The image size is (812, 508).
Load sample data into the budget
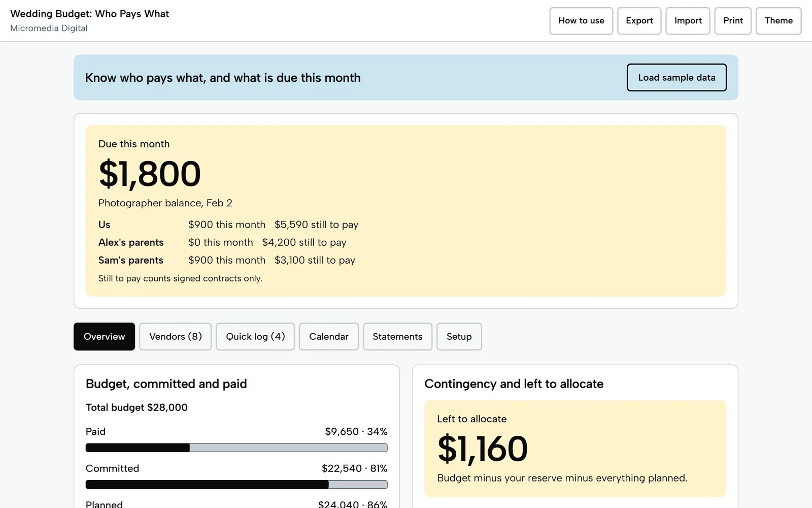(676, 78)
